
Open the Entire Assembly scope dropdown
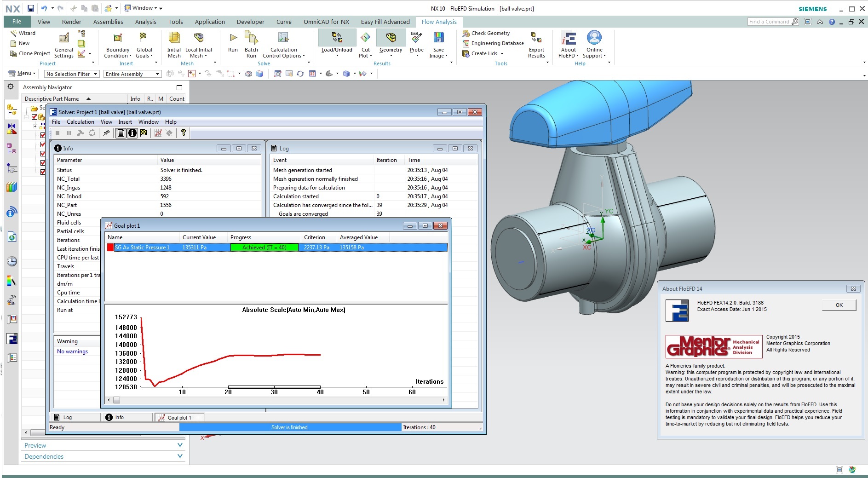(132, 74)
